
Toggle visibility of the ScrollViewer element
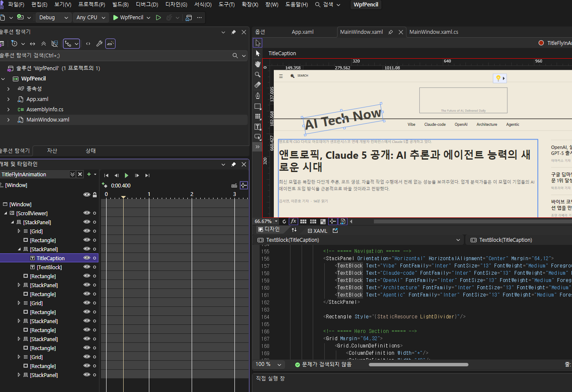tap(87, 213)
